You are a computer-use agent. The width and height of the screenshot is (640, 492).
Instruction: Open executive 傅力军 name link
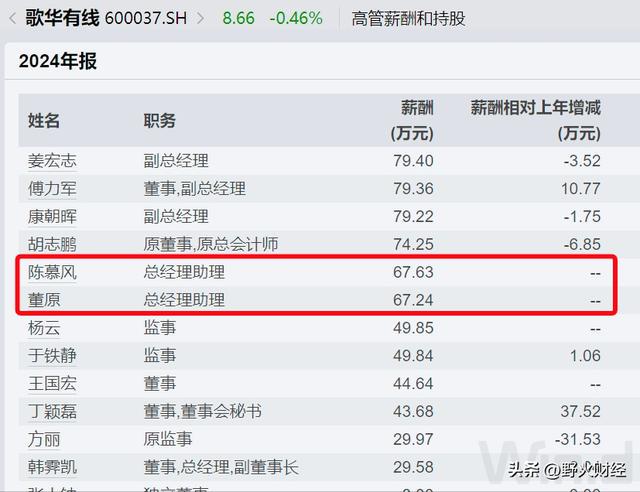[52, 189]
